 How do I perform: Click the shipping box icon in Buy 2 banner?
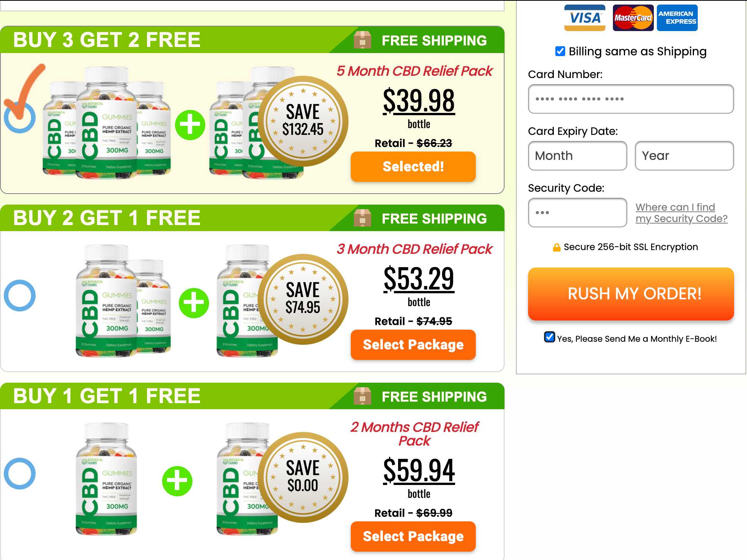point(363,218)
